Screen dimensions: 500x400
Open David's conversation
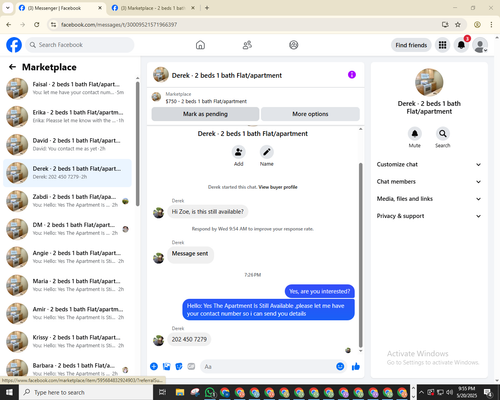pyautogui.click(x=67, y=145)
